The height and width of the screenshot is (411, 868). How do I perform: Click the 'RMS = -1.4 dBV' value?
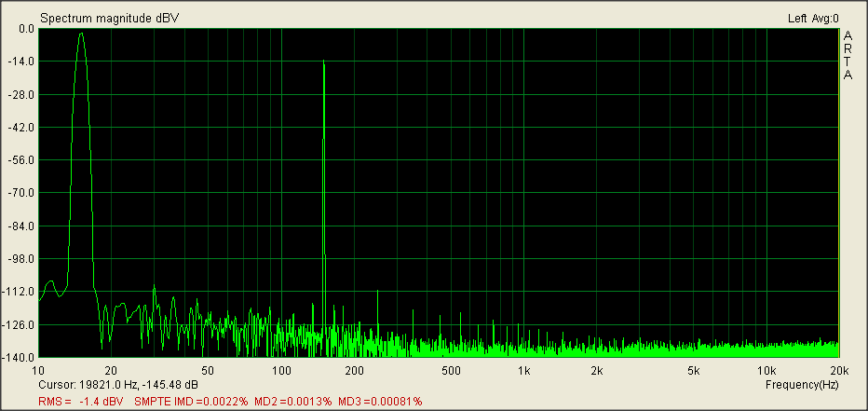coord(81,401)
